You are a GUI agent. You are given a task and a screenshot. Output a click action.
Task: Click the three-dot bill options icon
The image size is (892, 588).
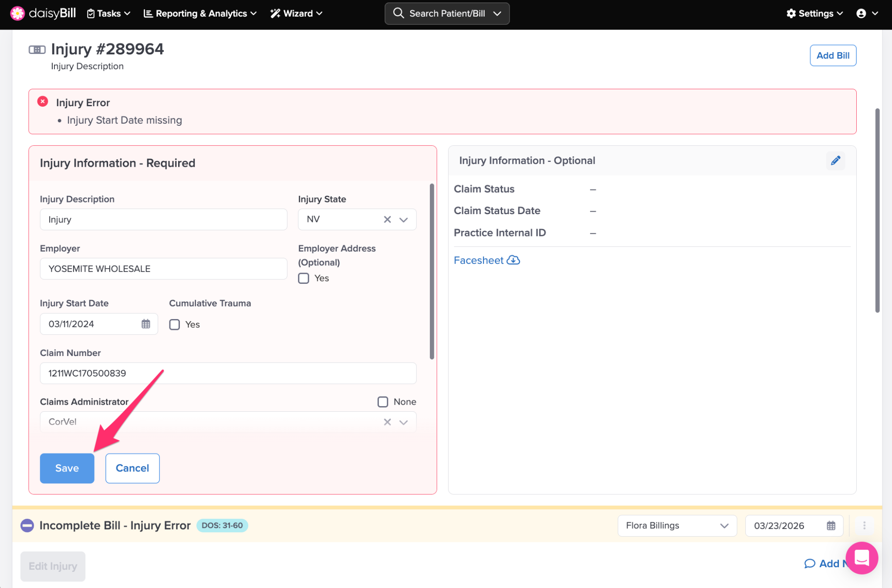click(864, 525)
